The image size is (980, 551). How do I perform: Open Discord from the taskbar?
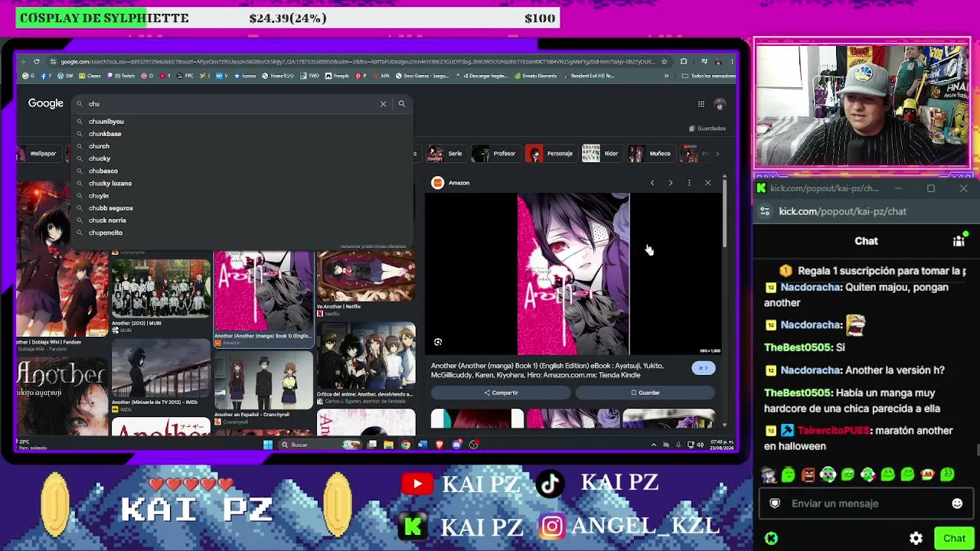[x=457, y=445]
